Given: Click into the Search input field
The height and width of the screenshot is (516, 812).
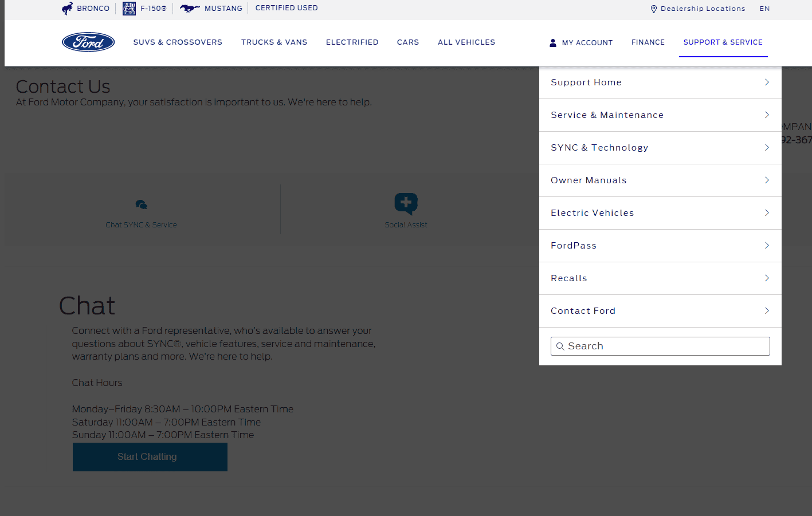Looking at the screenshot, I should coord(660,346).
